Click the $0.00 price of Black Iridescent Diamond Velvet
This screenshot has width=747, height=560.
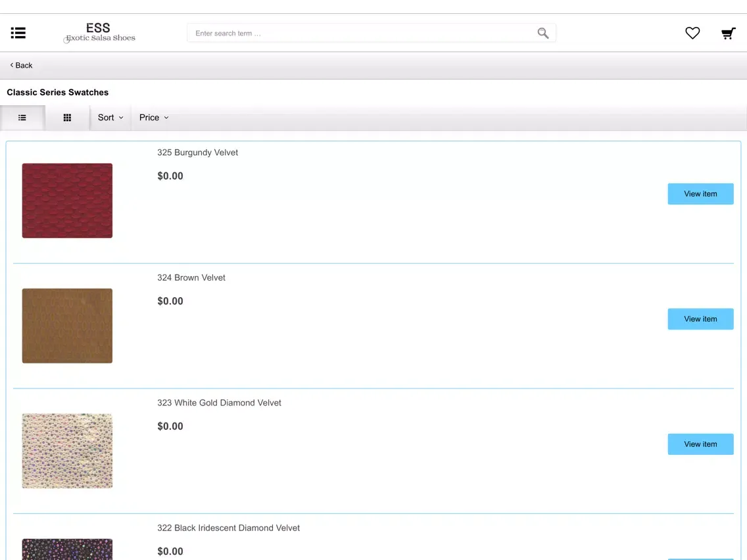170,551
